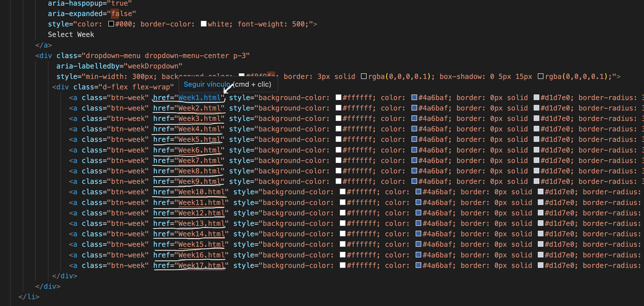Click 'font-weight: 500;' in the style attribute
644x306 pixels.
[x=273, y=24]
